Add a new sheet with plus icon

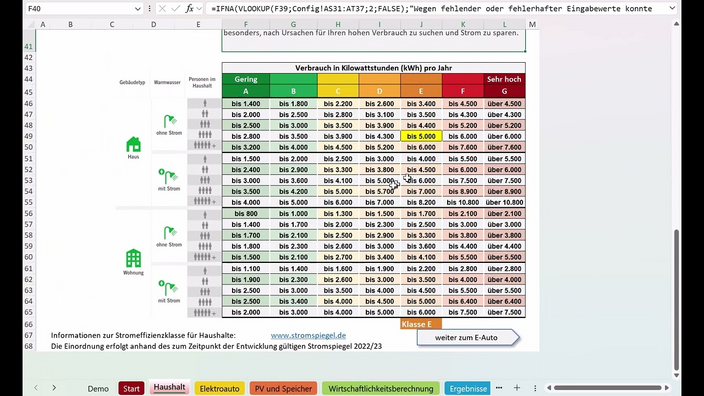point(517,388)
